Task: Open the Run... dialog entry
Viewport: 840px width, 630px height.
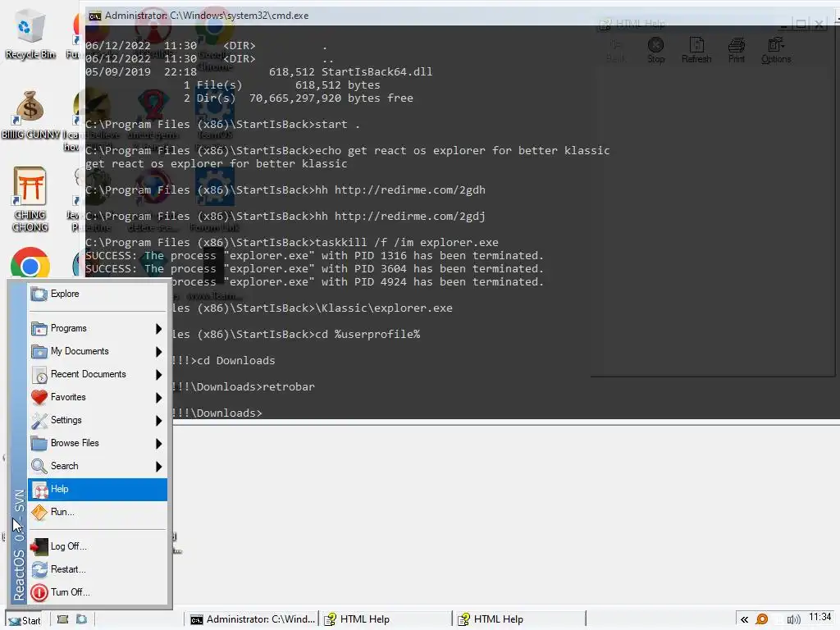Action: [x=98, y=512]
